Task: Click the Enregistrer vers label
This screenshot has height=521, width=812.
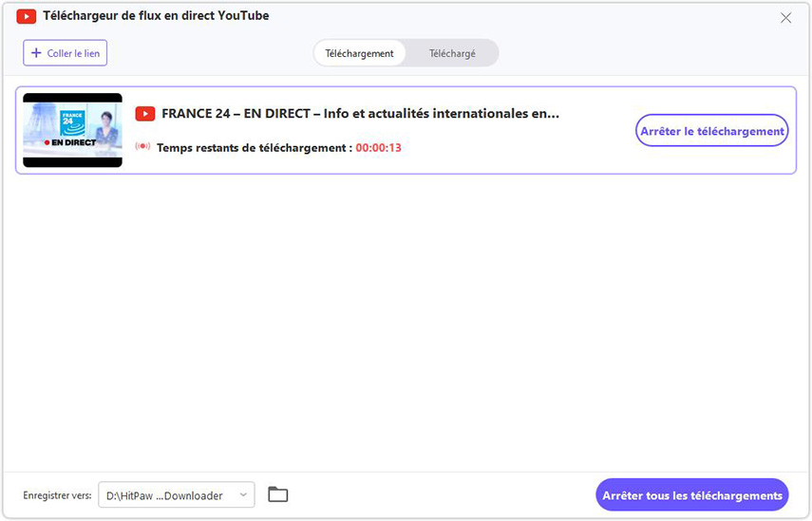Action: [x=58, y=495]
